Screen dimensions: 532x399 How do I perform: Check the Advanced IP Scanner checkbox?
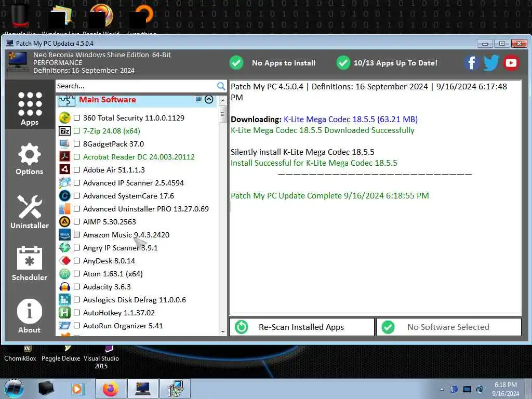(x=77, y=183)
